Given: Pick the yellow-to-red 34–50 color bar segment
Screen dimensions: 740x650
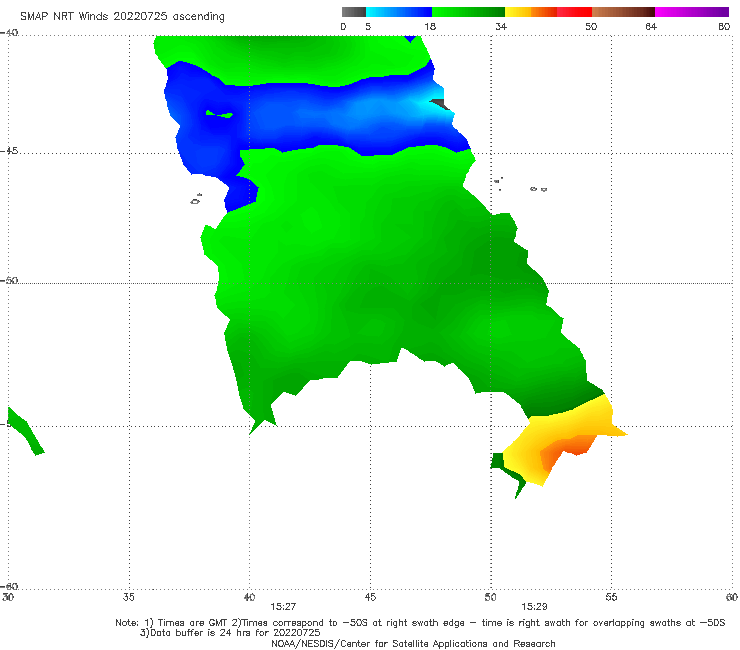Looking at the screenshot, I should [548, 12].
